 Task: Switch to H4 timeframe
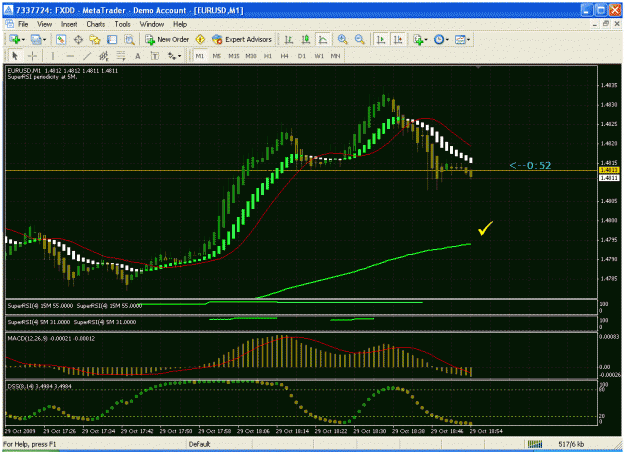coord(284,56)
